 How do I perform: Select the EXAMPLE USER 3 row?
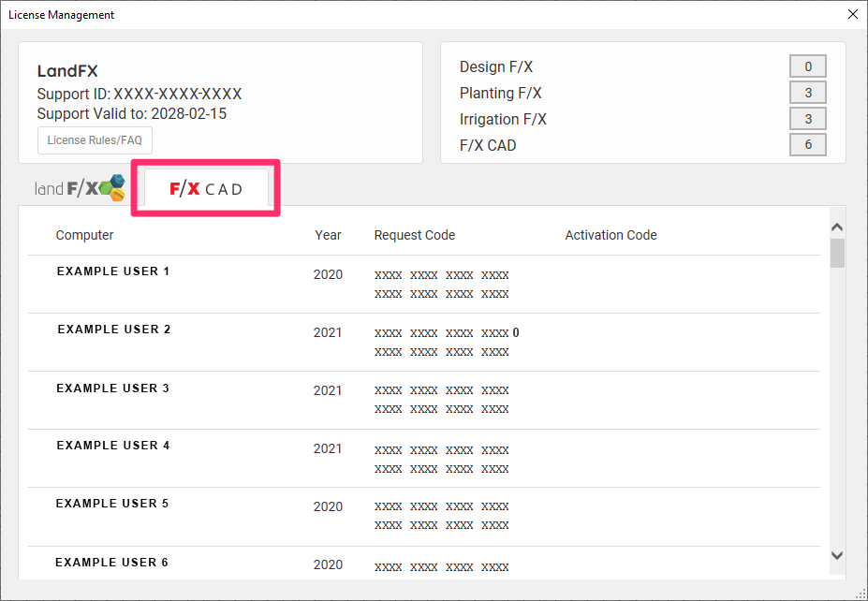(424, 400)
